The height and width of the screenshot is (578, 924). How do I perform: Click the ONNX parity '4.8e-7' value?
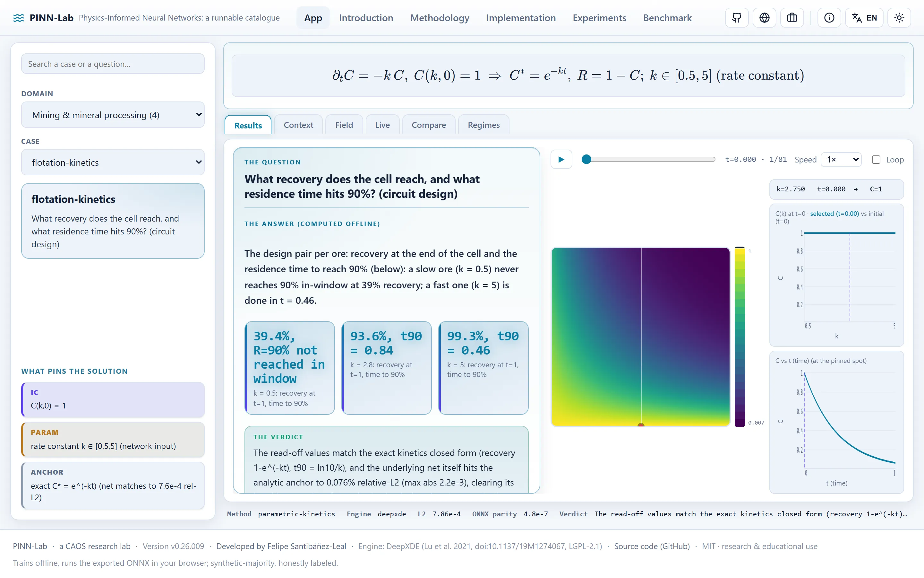536,514
